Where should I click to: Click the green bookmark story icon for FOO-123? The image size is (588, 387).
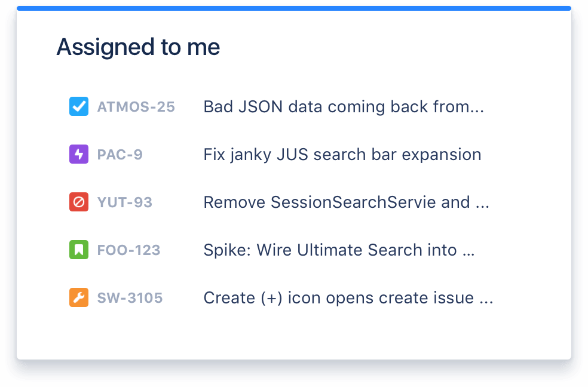tap(78, 250)
